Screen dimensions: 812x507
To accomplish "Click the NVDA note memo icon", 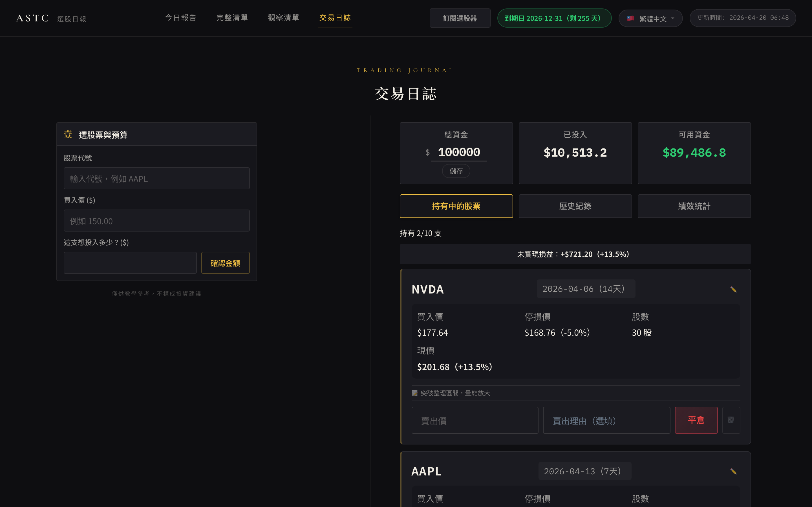I will (415, 393).
